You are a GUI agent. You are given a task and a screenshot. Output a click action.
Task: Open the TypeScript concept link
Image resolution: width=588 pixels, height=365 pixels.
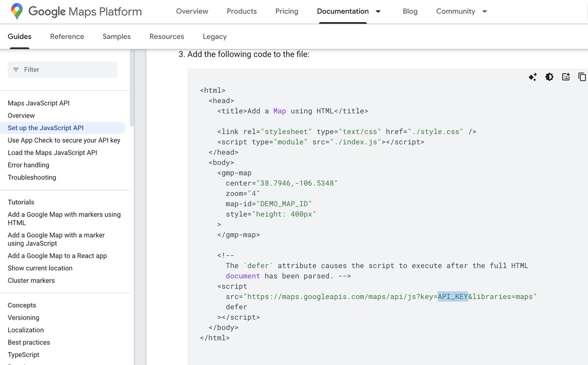(24, 354)
